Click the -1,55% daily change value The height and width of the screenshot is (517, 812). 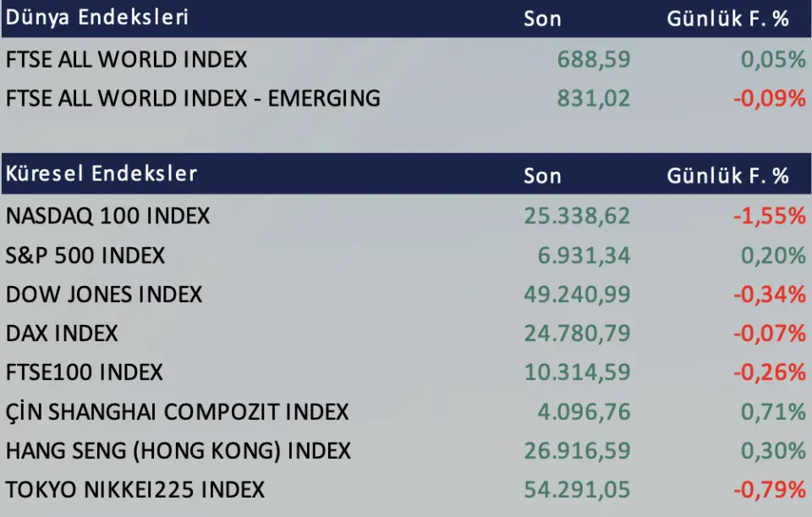pyautogui.click(x=769, y=216)
